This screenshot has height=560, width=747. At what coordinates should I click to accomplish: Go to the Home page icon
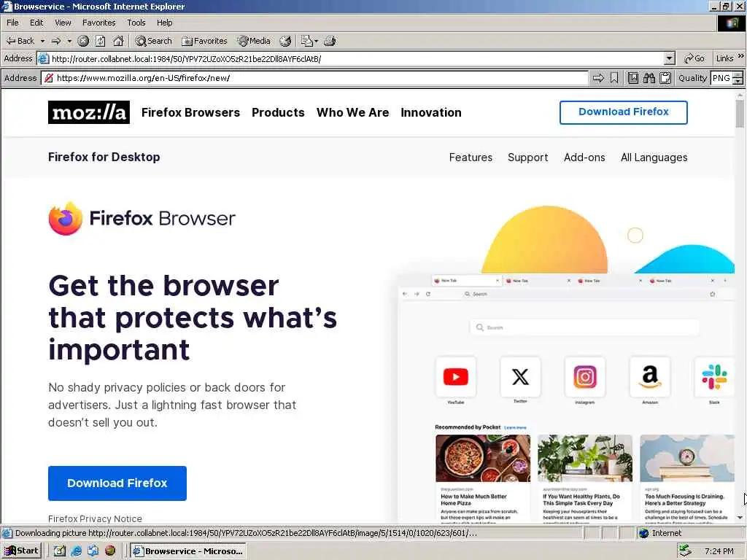118,41
